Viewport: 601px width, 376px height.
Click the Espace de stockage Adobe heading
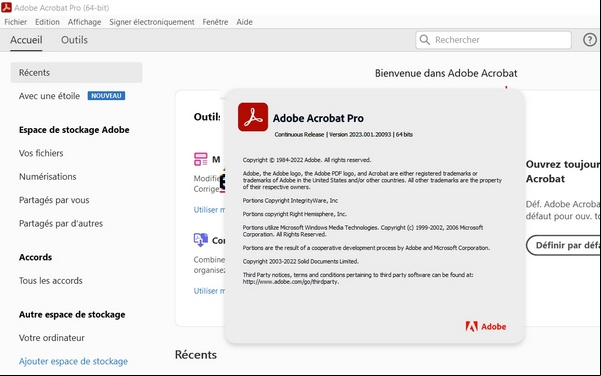point(74,130)
